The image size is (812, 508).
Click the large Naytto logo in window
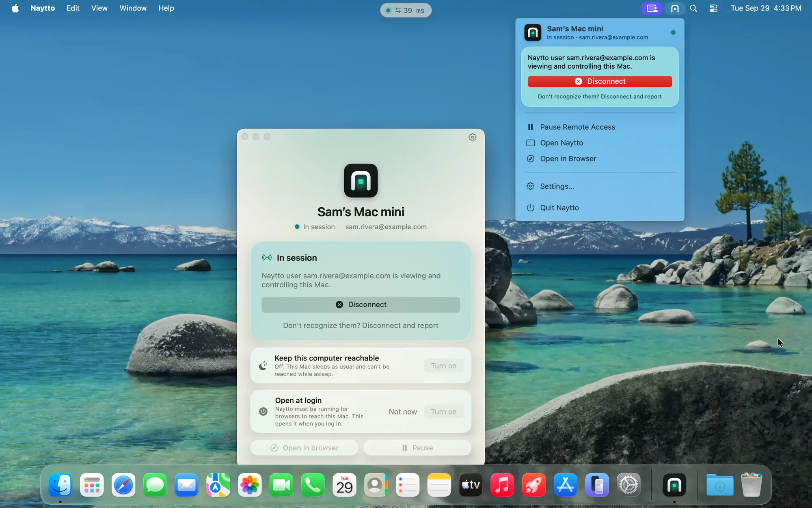click(361, 180)
